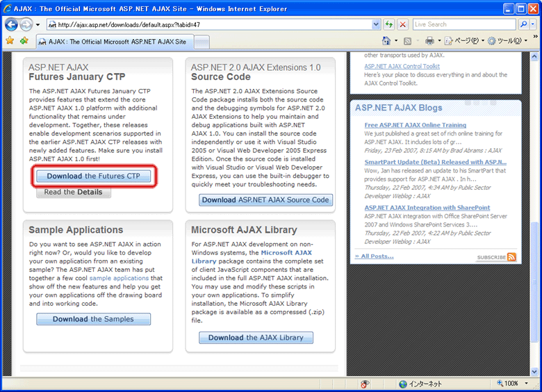This screenshot has height=392, width=542.
Task: Add to Favorites with the star-plus icon
Action: pyautogui.click(x=24, y=41)
